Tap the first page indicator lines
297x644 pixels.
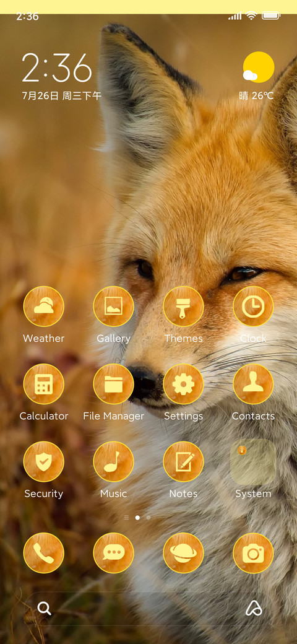(x=126, y=518)
